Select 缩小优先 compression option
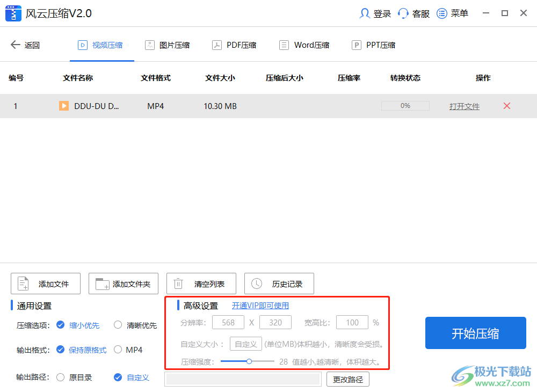Screen dimensions: 537x392 (x=60, y=324)
